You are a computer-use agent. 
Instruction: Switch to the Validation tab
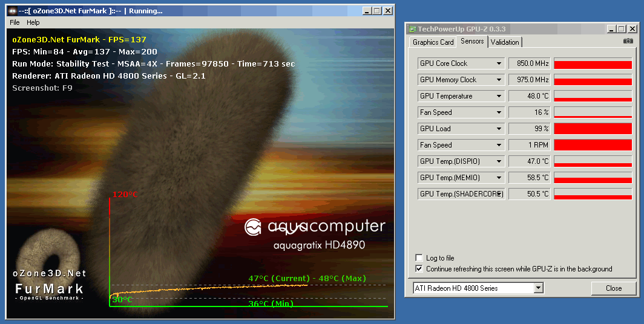coord(505,42)
